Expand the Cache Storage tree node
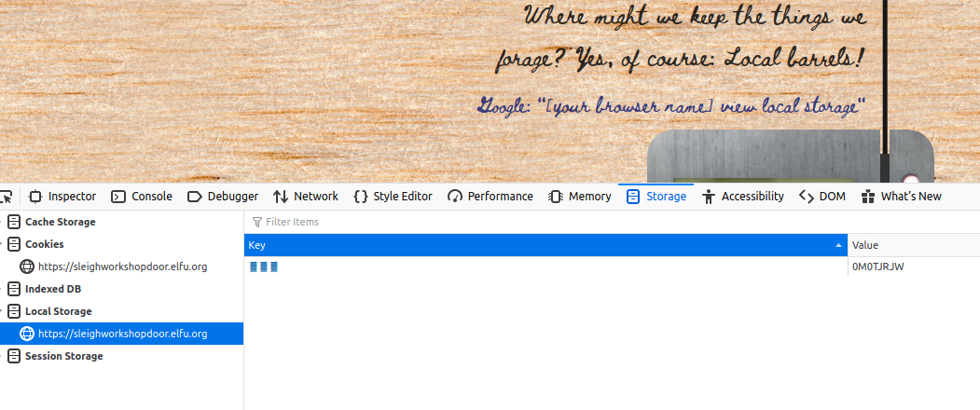 click(2, 222)
